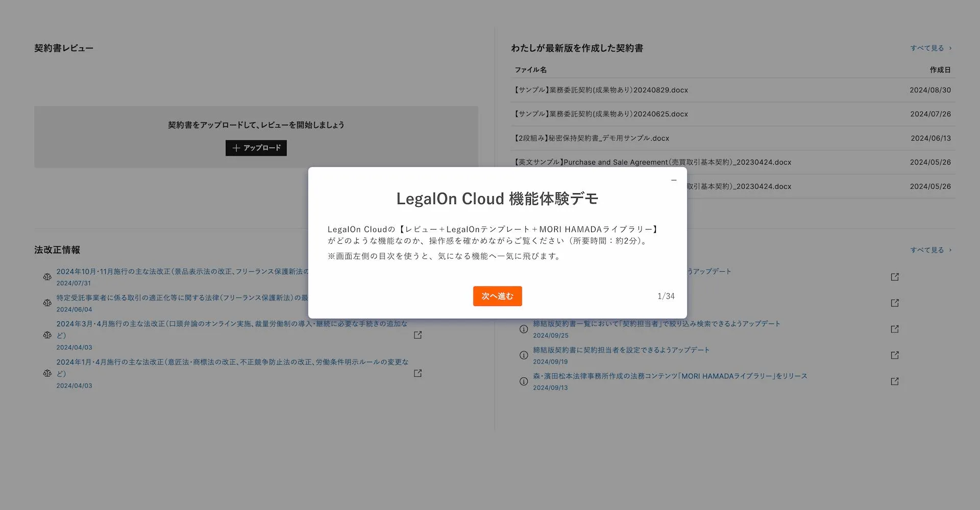980x510 pixels.
Task: Open external link icon for 契約担当者を設定できる update
Action: 895,355
